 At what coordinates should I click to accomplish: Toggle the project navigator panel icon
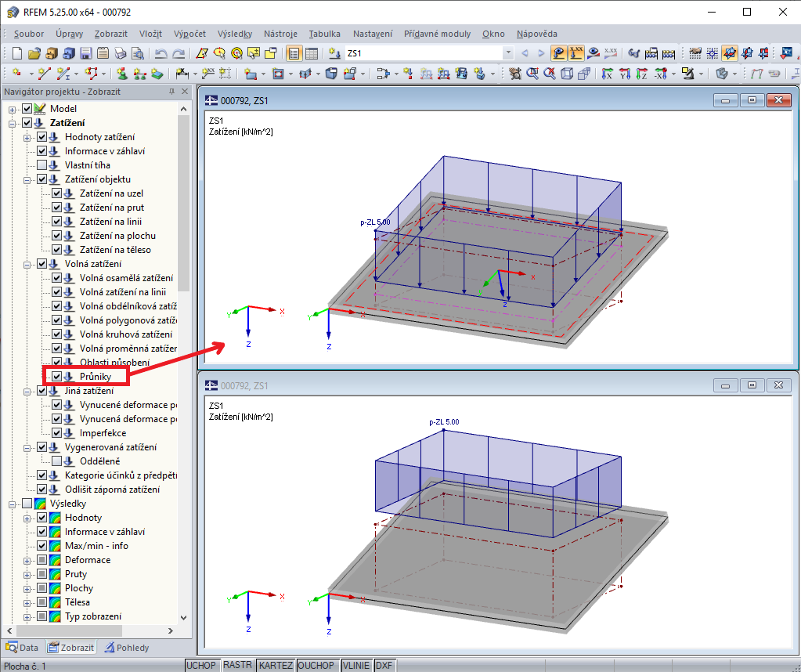(294, 53)
